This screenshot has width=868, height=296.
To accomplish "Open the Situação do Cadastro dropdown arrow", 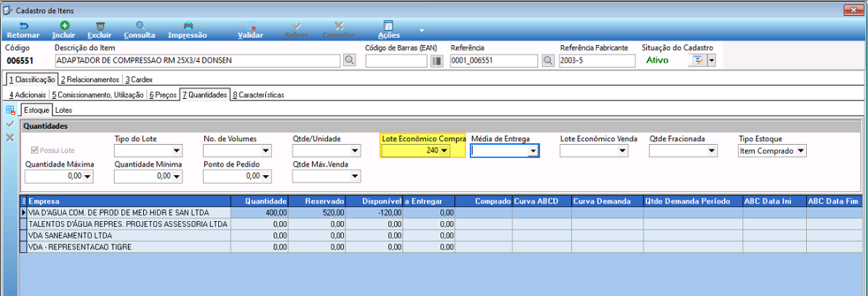I will pos(712,60).
